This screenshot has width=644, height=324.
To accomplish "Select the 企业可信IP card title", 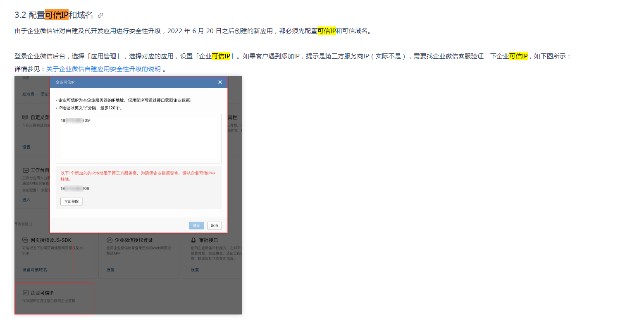I will click(x=42, y=293).
